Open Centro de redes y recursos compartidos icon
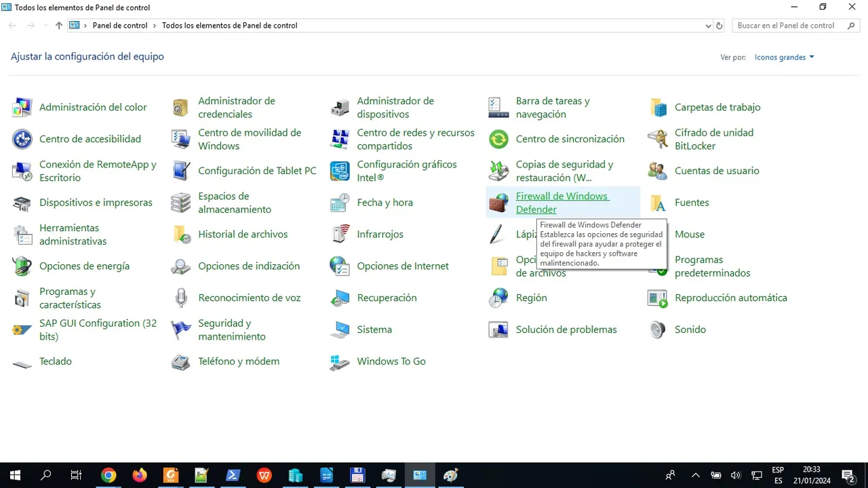The image size is (868, 488). coord(340,139)
